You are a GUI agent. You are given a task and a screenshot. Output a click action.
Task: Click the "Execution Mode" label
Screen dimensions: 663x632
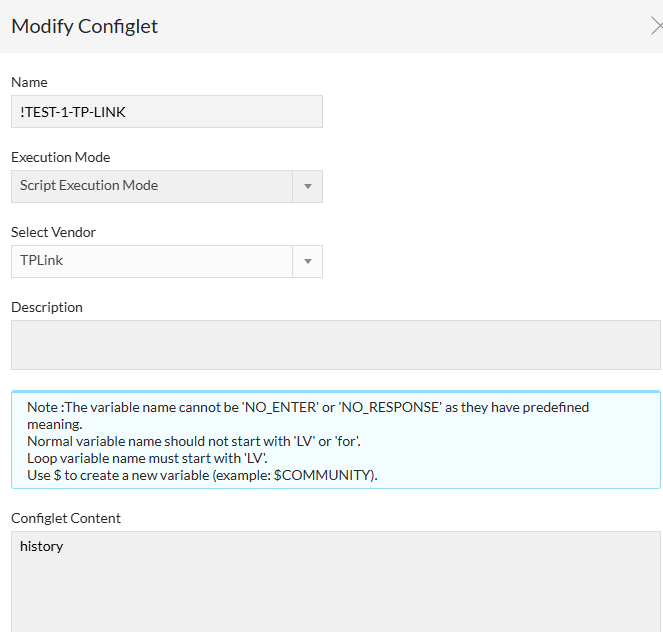click(60, 157)
